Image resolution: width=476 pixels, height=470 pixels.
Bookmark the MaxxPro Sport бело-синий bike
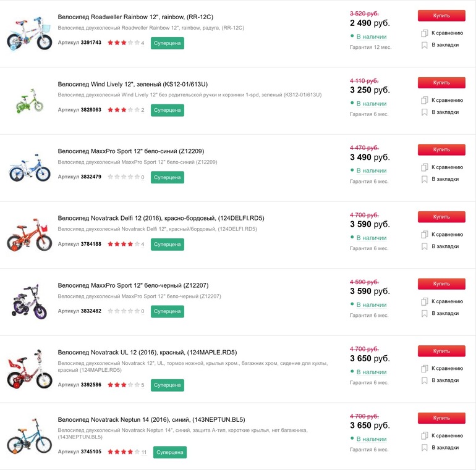(x=425, y=179)
